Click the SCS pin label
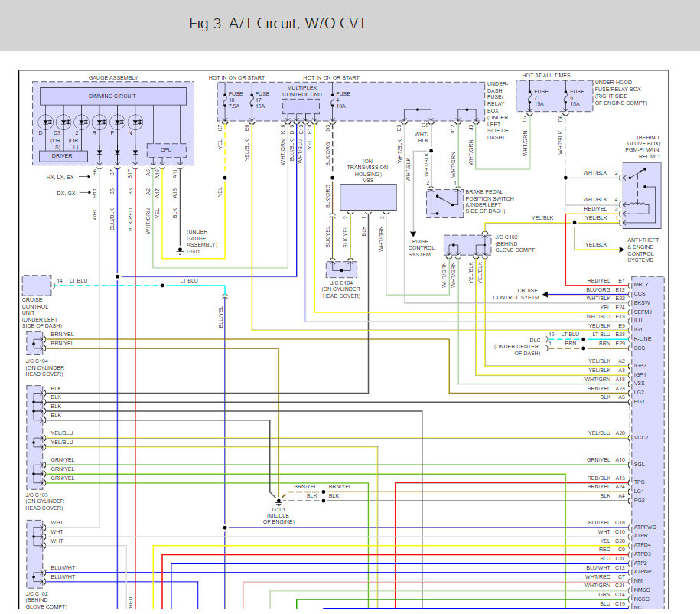700x614 pixels. coord(640,348)
